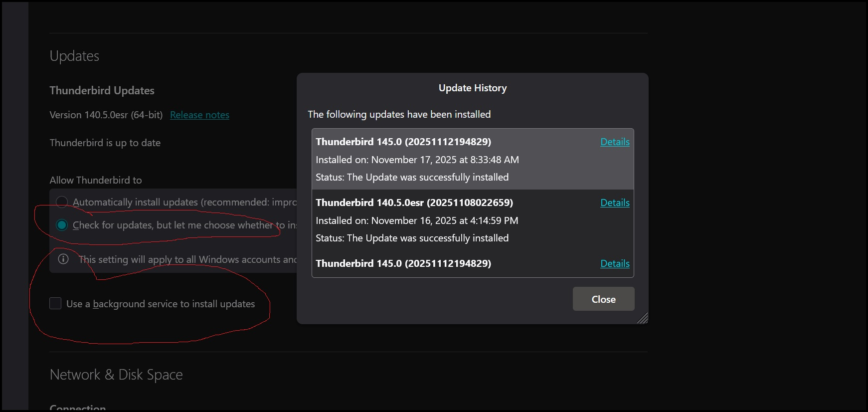The width and height of the screenshot is (868, 412).
Task: Click the Update History dialog resize grip
Action: coord(643,318)
